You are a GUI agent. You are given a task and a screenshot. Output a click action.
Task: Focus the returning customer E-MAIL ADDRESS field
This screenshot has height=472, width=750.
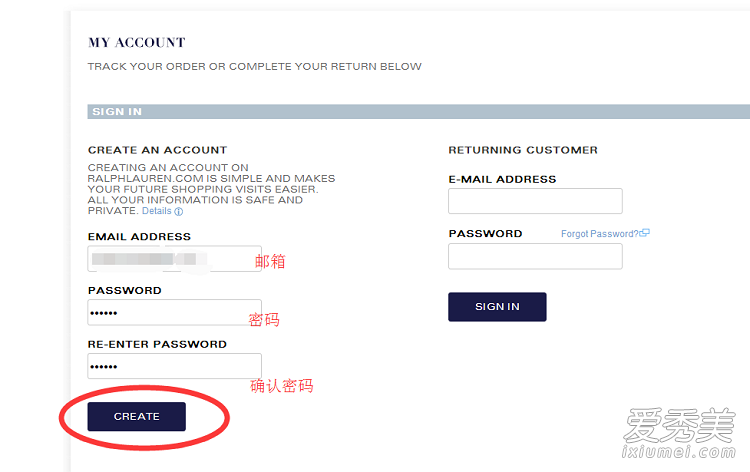tap(535, 201)
